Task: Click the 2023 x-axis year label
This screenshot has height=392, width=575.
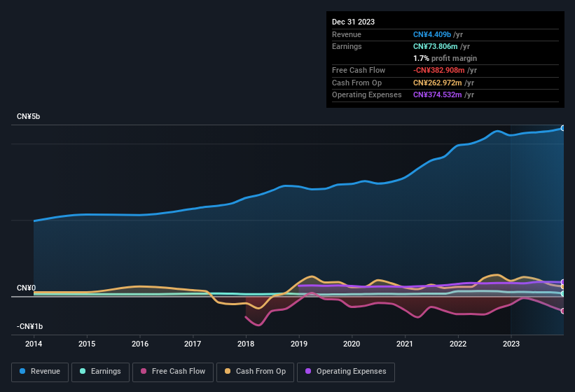Action: (511, 344)
